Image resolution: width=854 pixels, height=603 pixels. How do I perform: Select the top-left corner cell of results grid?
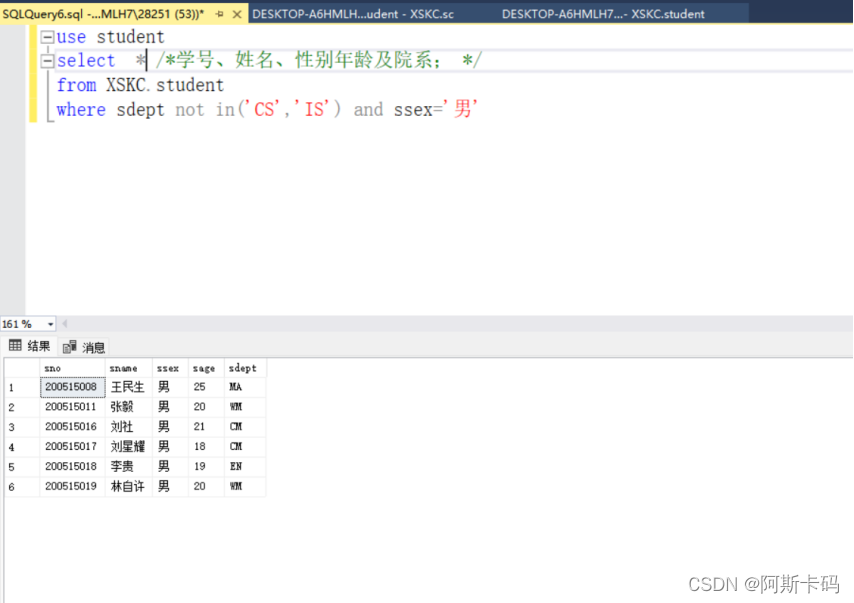pos(22,368)
